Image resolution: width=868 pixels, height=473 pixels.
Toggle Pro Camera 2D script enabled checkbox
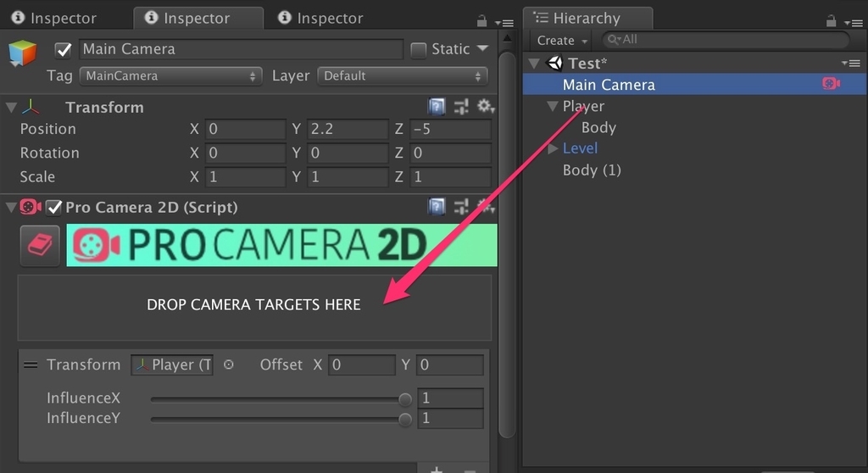53,208
